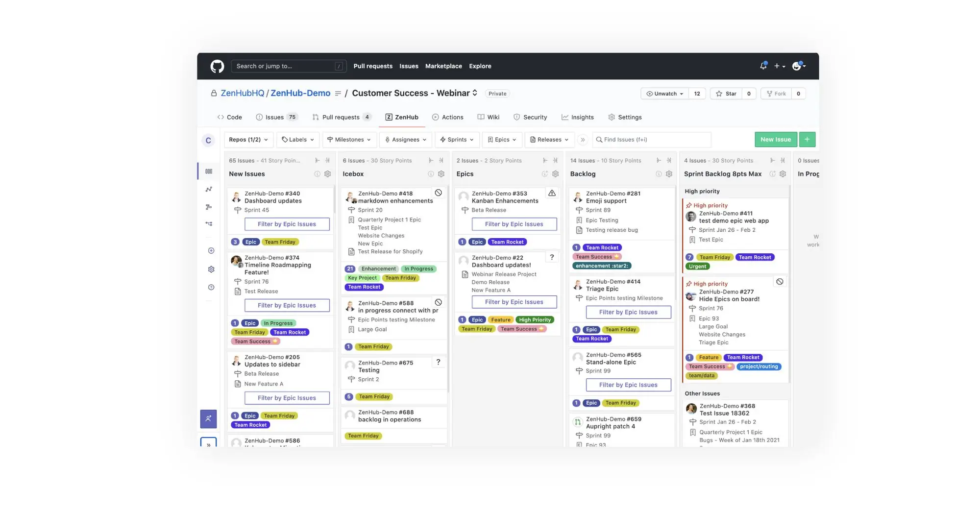Click the Urgent label on issue #411
Viewport: 980px width, 512px height.
[697, 267]
